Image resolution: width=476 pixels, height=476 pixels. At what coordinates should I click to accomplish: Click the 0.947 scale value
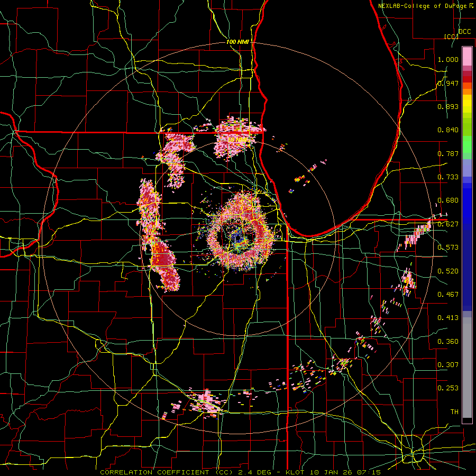[x=448, y=83]
